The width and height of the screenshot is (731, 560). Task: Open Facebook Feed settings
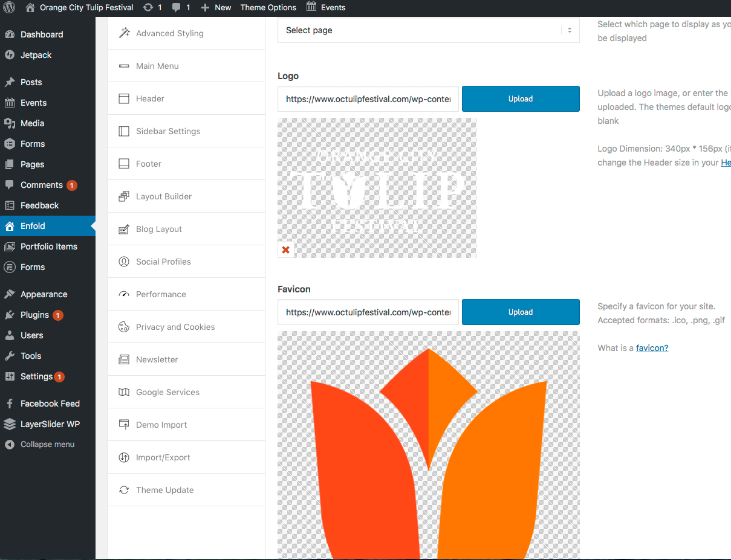pos(50,404)
